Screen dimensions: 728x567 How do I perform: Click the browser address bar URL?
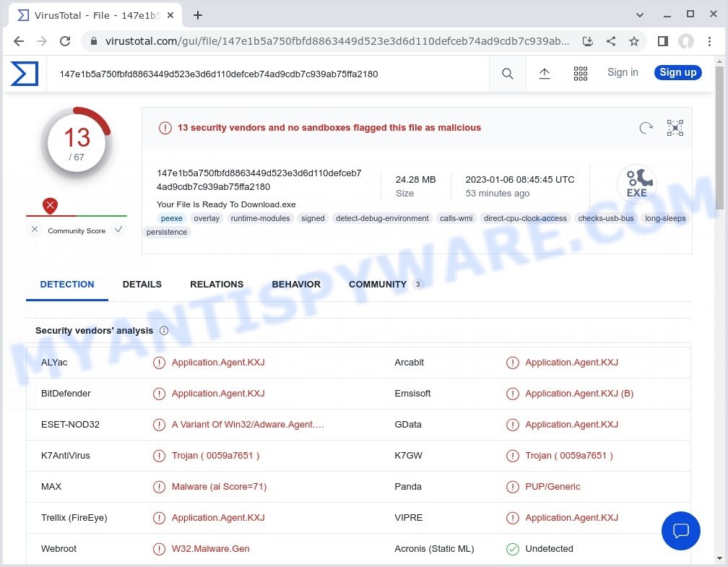coord(337,41)
